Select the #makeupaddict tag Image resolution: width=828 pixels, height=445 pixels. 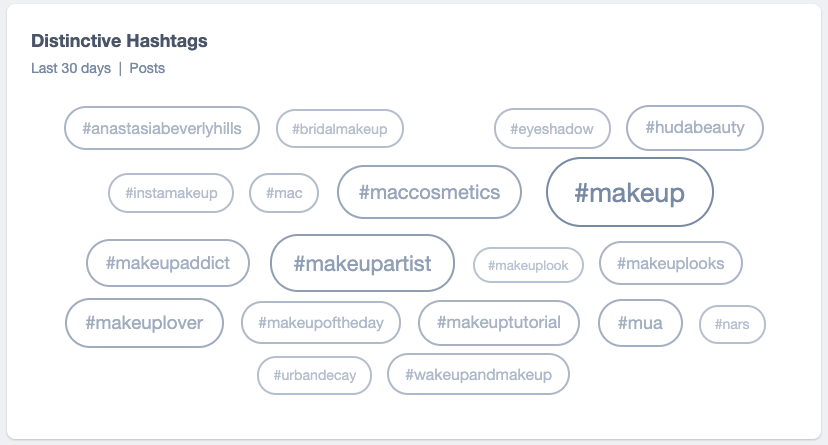(167, 263)
